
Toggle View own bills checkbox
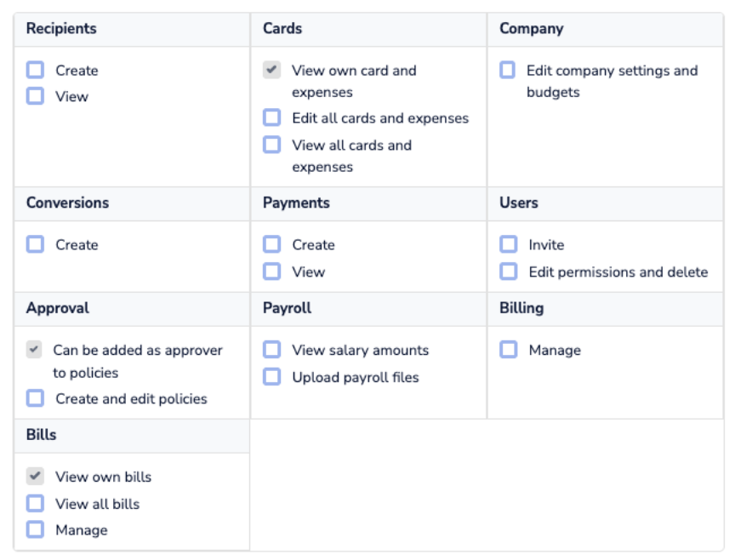coord(35,477)
